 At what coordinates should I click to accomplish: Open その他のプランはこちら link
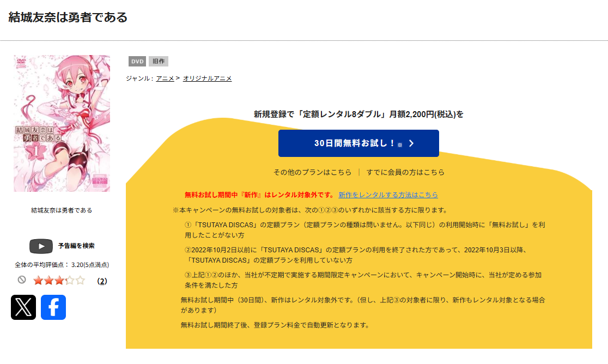pos(313,172)
